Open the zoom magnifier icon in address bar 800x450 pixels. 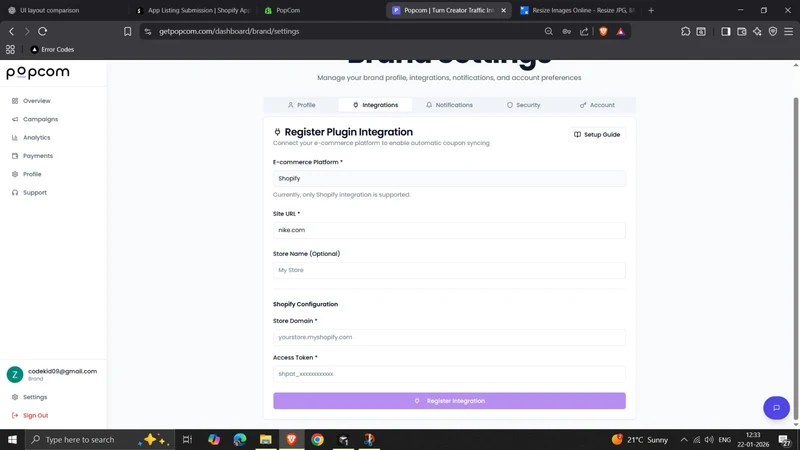548,31
